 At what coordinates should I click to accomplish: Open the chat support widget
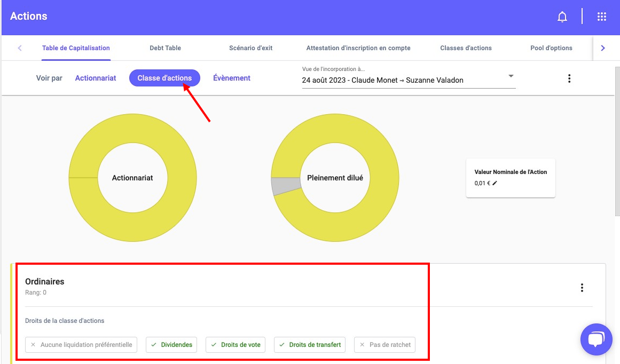click(x=596, y=339)
